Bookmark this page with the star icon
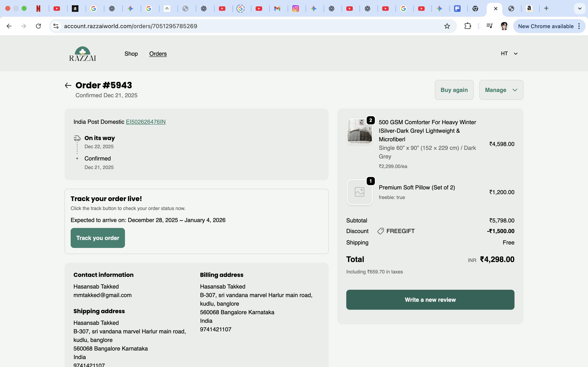 (x=447, y=26)
